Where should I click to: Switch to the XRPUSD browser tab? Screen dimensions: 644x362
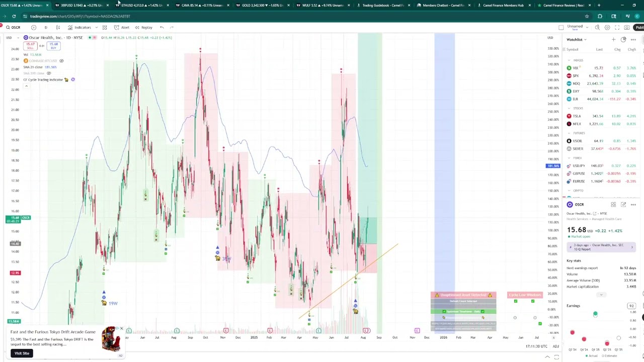[x=82, y=5]
